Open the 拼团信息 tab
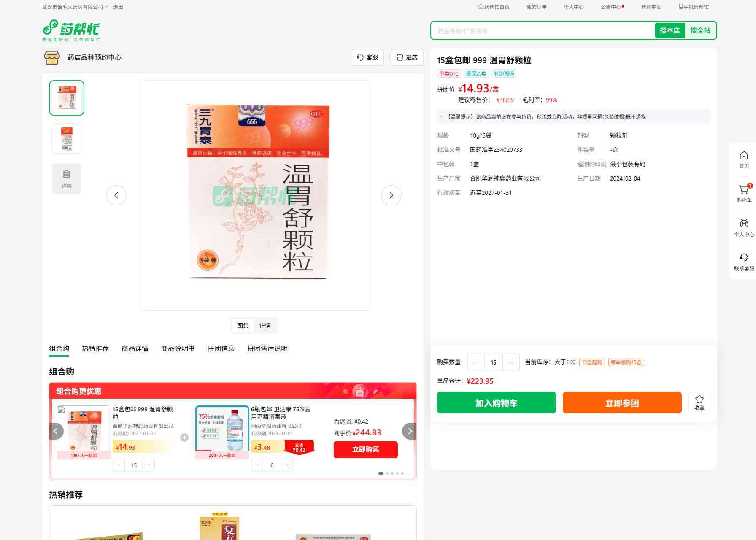Viewport: 756px width, 540px height. (x=221, y=348)
